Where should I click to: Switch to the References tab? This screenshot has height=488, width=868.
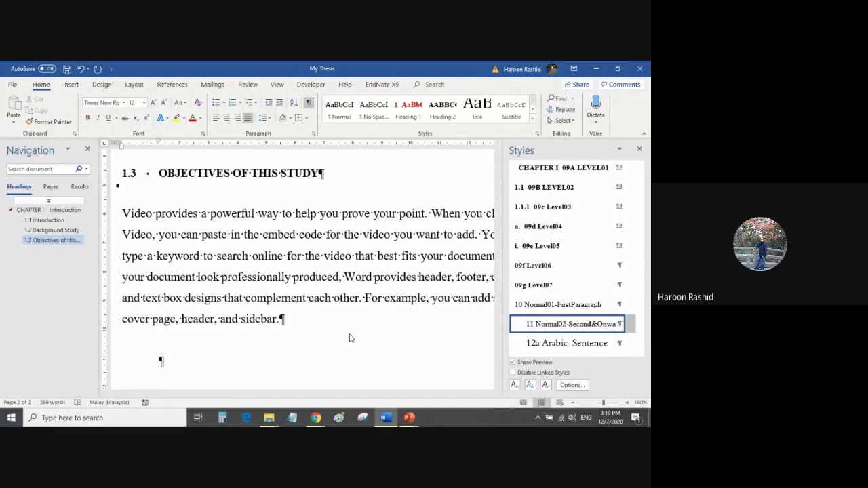pyautogui.click(x=172, y=85)
